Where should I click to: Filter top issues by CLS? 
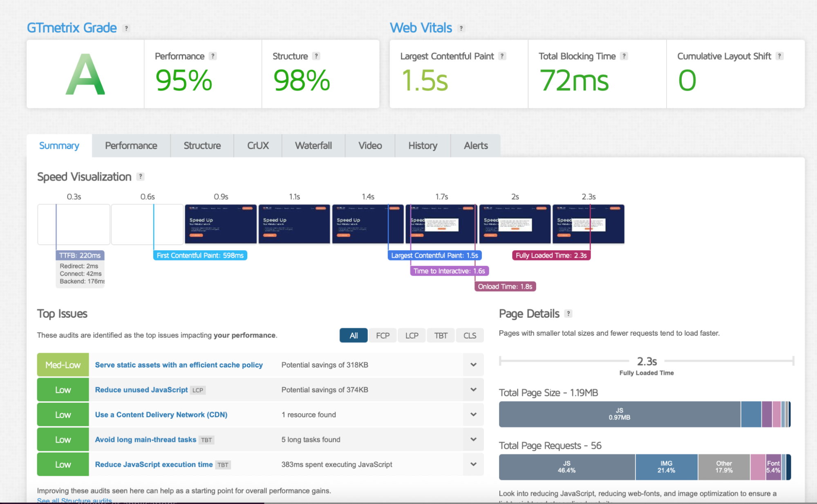pyautogui.click(x=470, y=335)
